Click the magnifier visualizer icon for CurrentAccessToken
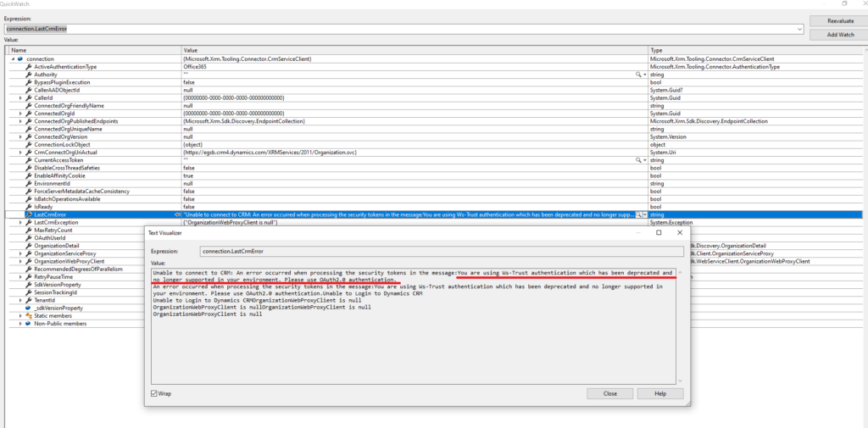 [x=638, y=160]
